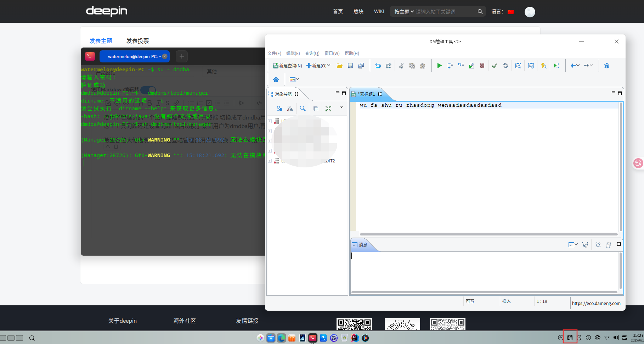644x344 pixels.
Task: Open the 新建(O) dropdown arrow
Action: 329,66
